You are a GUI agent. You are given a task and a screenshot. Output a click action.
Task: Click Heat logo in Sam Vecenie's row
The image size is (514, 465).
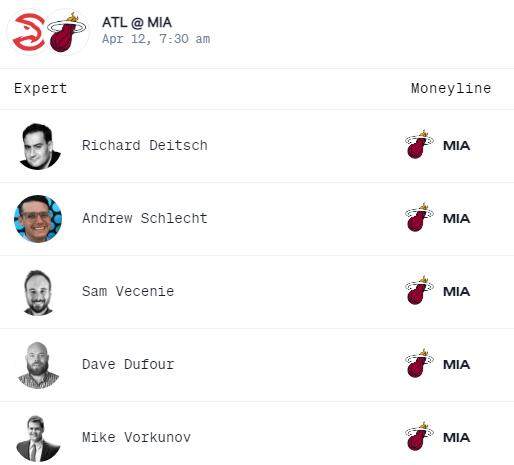coord(419,290)
